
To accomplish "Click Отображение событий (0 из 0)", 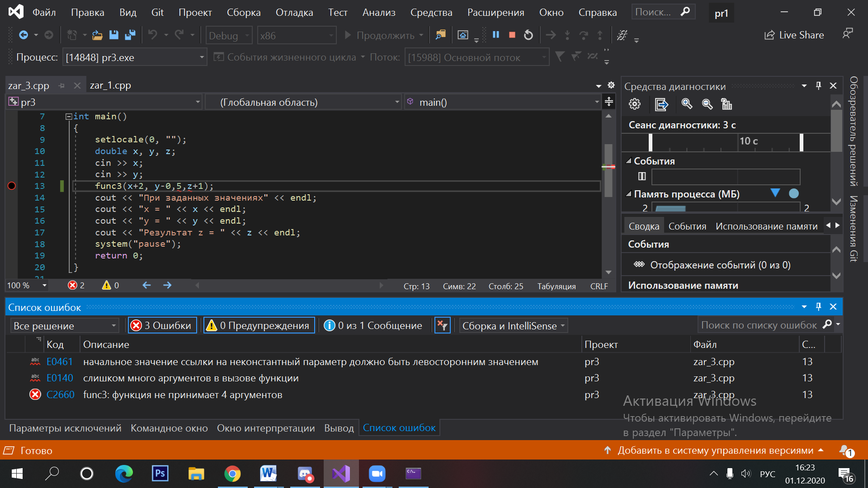I will (720, 265).
